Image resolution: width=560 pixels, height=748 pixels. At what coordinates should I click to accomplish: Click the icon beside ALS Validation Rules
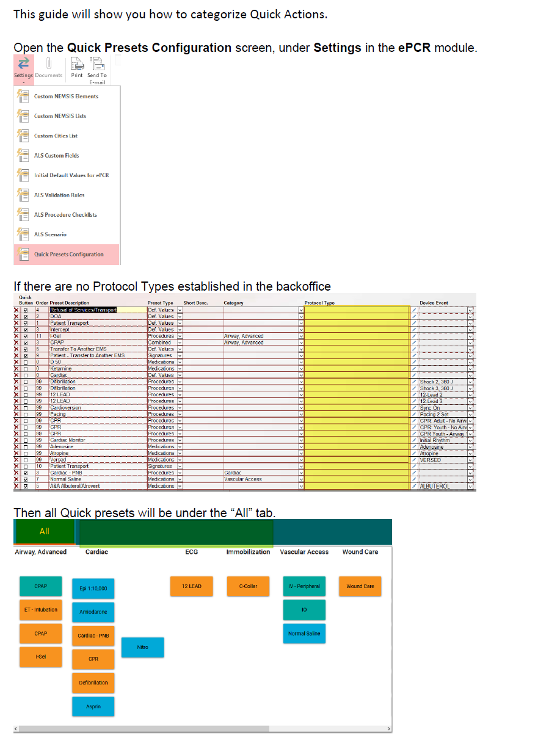pyautogui.click(x=23, y=195)
